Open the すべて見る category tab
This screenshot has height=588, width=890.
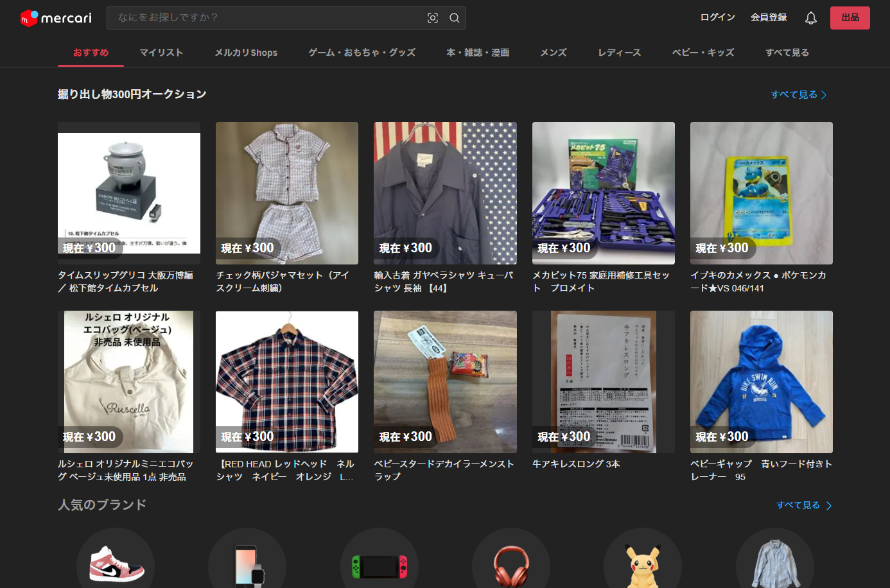point(787,53)
